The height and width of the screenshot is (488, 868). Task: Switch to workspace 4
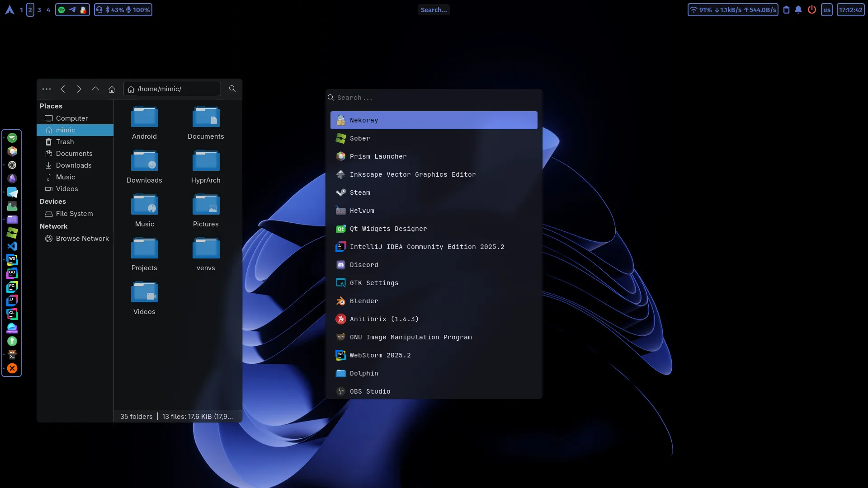tap(48, 10)
